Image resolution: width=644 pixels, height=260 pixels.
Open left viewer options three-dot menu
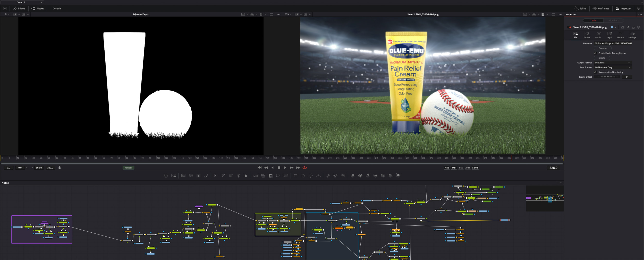tap(278, 14)
